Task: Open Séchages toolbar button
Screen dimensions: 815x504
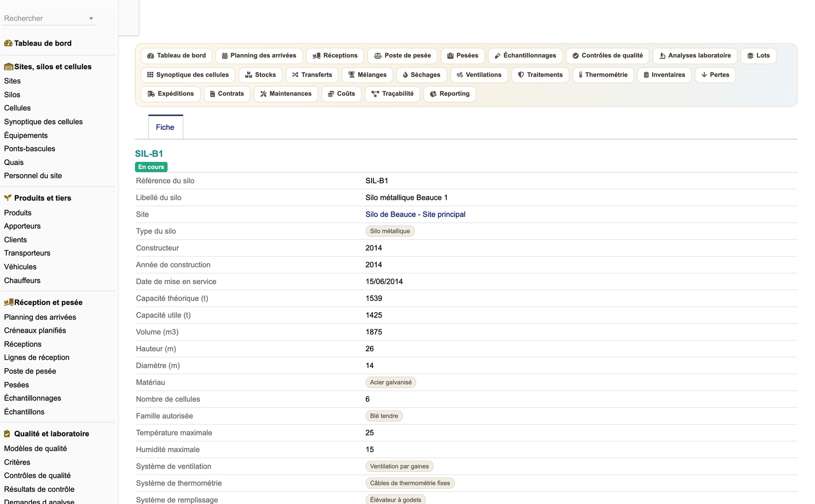Action: pos(421,75)
